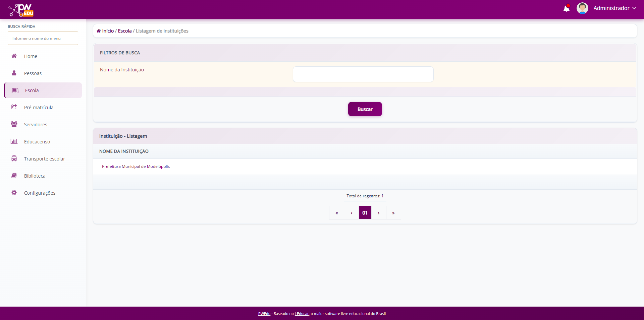The width and height of the screenshot is (644, 320).
Task: Click the PW EDU logo
Action: (x=21, y=10)
